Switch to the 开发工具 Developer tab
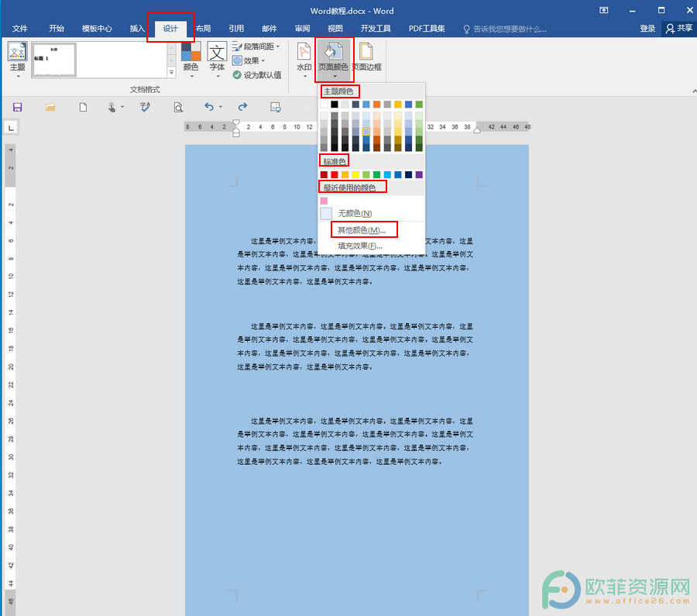This screenshot has width=697, height=616. (x=376, y=29)
